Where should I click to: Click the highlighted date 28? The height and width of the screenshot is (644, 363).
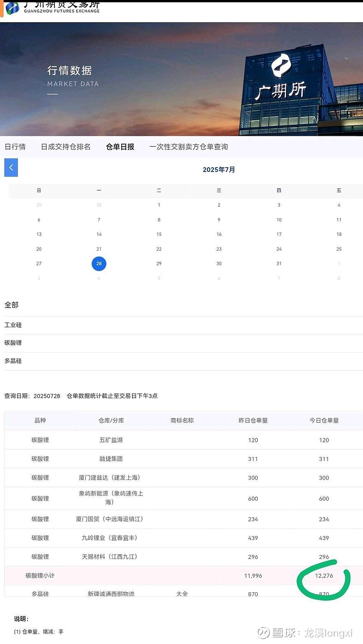[99, 263]
